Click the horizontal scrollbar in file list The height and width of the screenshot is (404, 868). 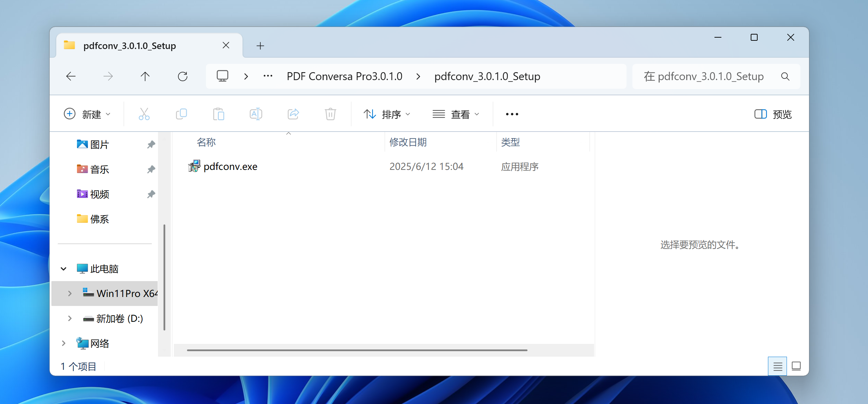357,350
